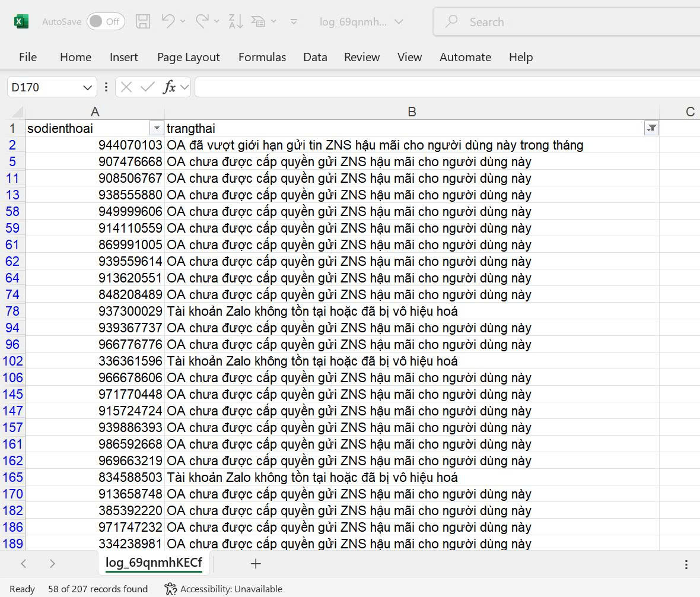Click status text in row 2 about vượt giới hạn
700x597 pixels.
click(375, 145)
